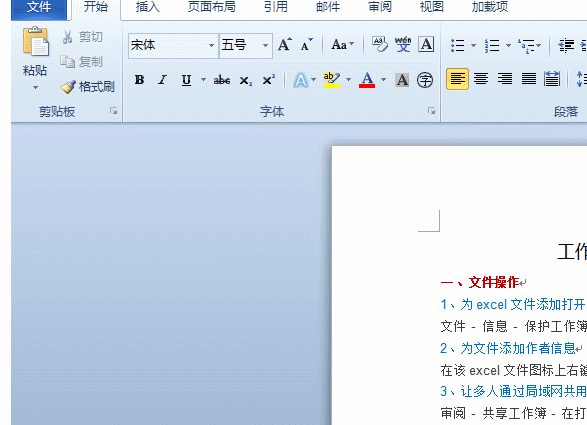Viewport: 587px width, 425px height.
Task: Toggle left text alignment
Action: [x=457, y=79]
